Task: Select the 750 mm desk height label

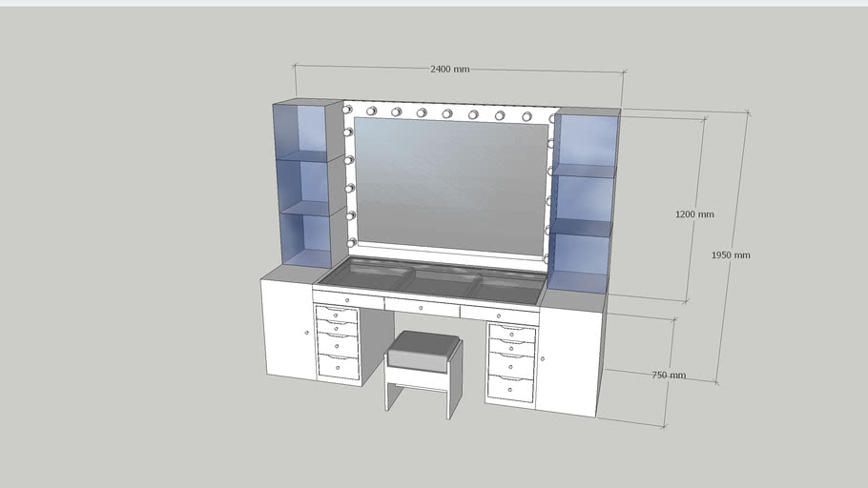Action: [668, 376]
